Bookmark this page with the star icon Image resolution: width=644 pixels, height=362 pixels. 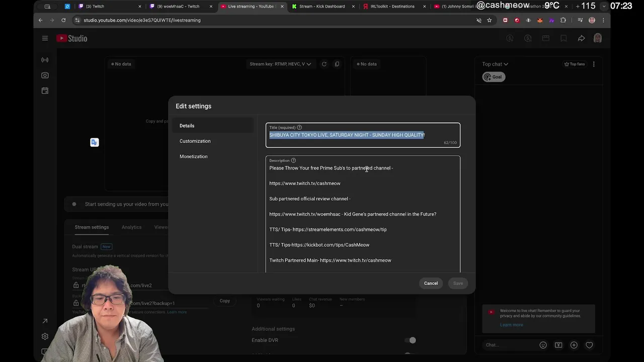(489, 20)
